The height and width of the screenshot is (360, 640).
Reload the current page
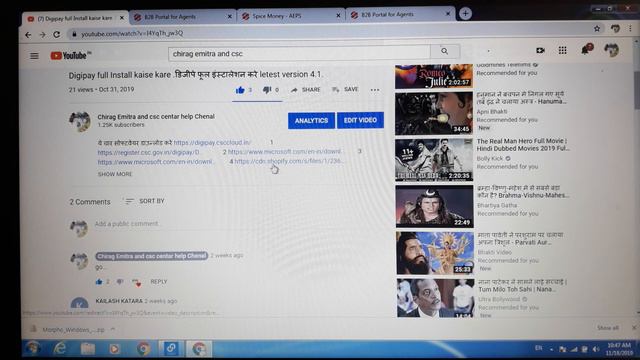click(57, 35)
